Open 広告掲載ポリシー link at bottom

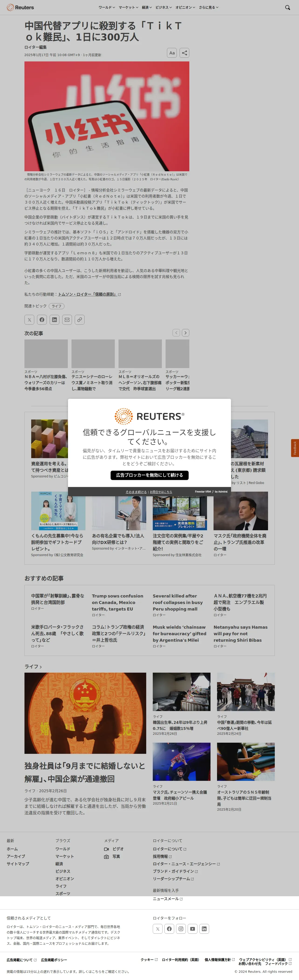click(54, 960)
